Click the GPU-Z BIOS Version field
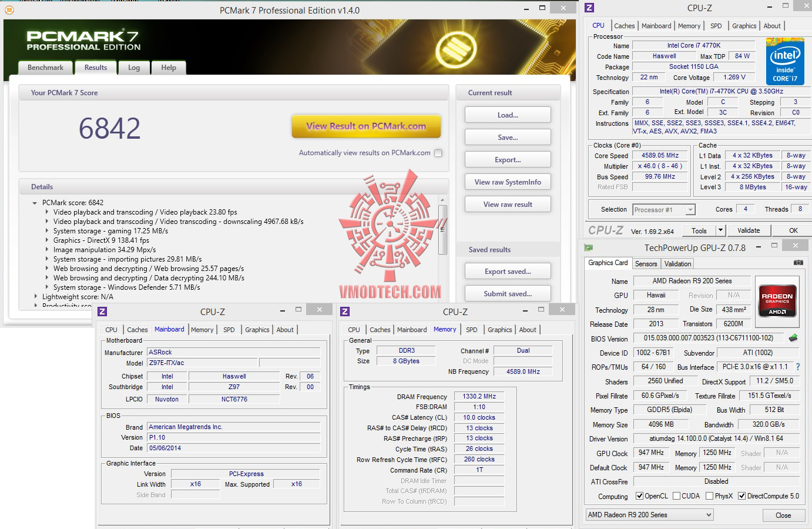 pos(708,338)
